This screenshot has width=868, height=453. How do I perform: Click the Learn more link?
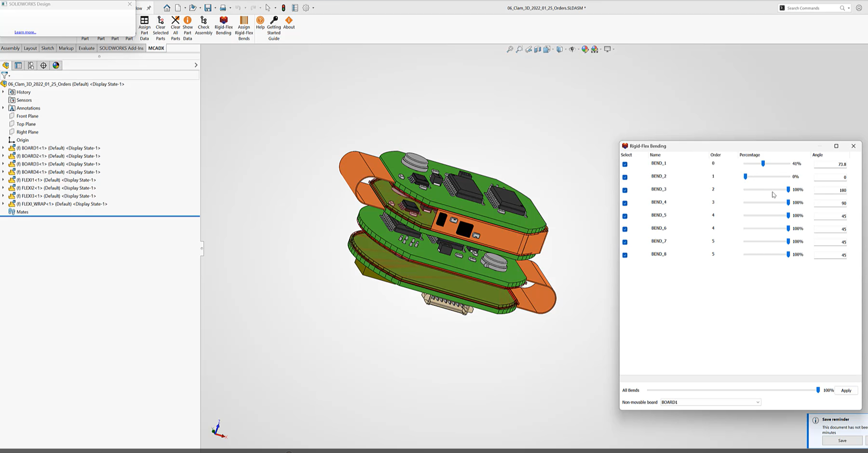point(25,32)
